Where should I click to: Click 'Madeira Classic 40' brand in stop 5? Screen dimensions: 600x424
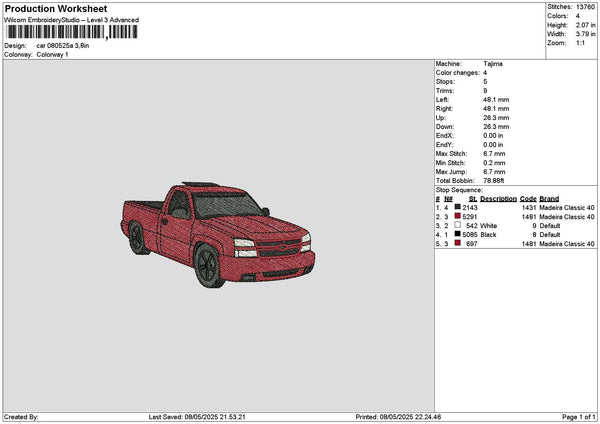(567, 244)
